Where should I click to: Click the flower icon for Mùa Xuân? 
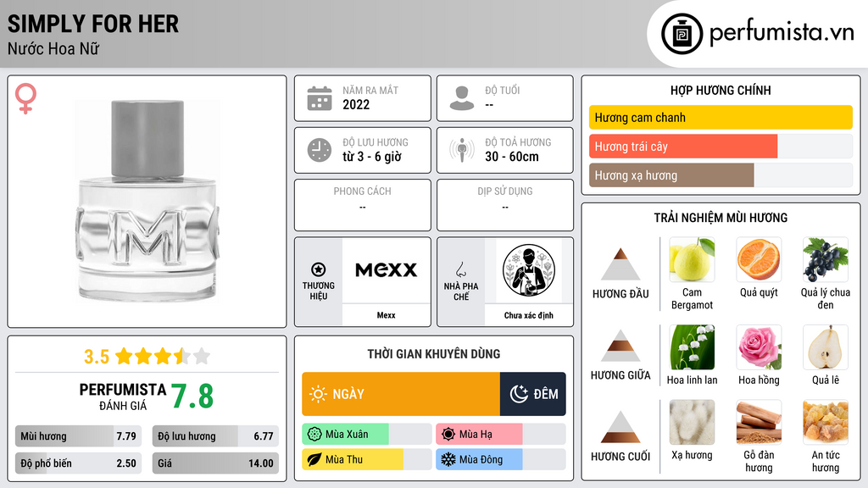click(314, 434)
